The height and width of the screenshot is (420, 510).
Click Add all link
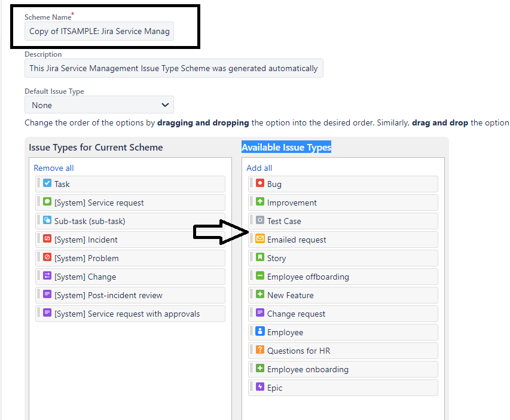(x=259, y=168)
